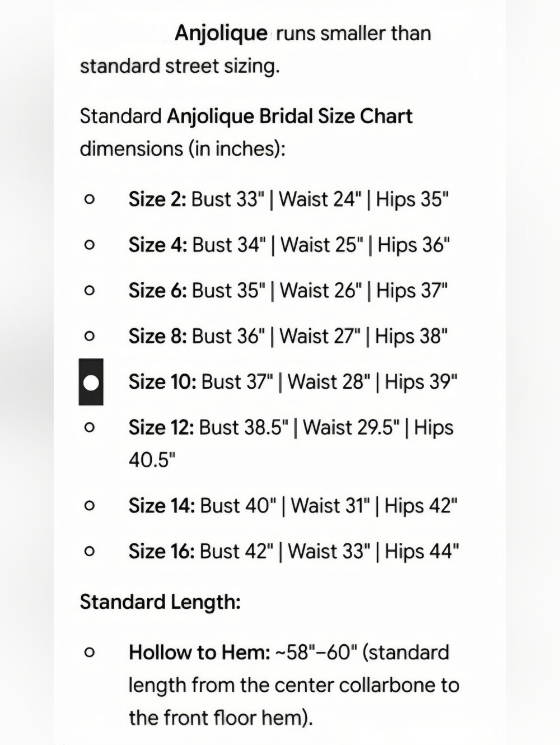Click the Size 12 label text
The image size is (560, 745).
tap(161, 427)
